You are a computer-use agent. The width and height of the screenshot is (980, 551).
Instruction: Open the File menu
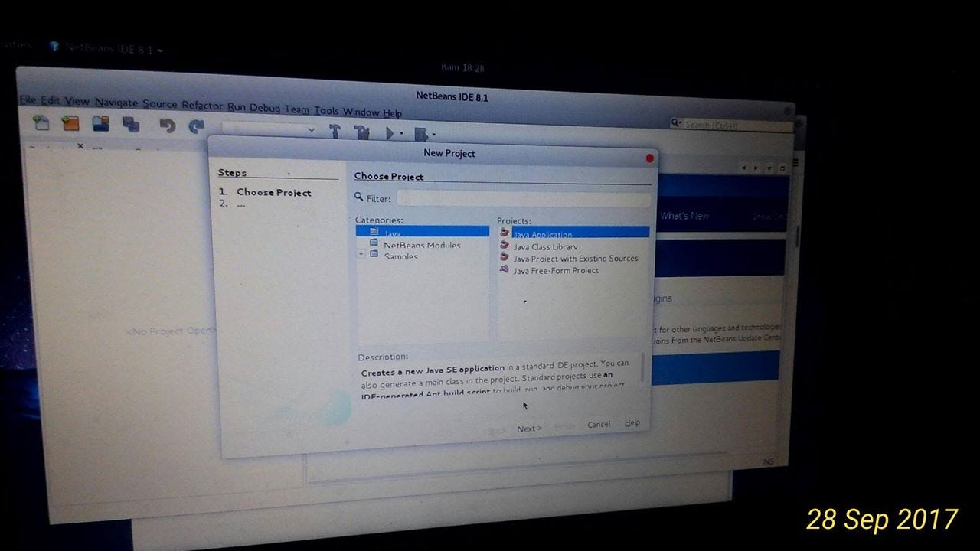pos(28,100)
